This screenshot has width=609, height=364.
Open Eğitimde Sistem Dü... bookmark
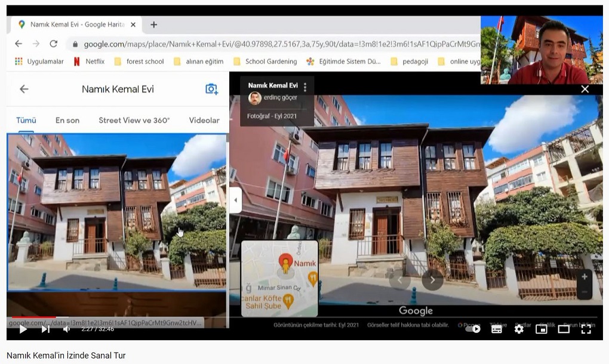click(343, 61)
